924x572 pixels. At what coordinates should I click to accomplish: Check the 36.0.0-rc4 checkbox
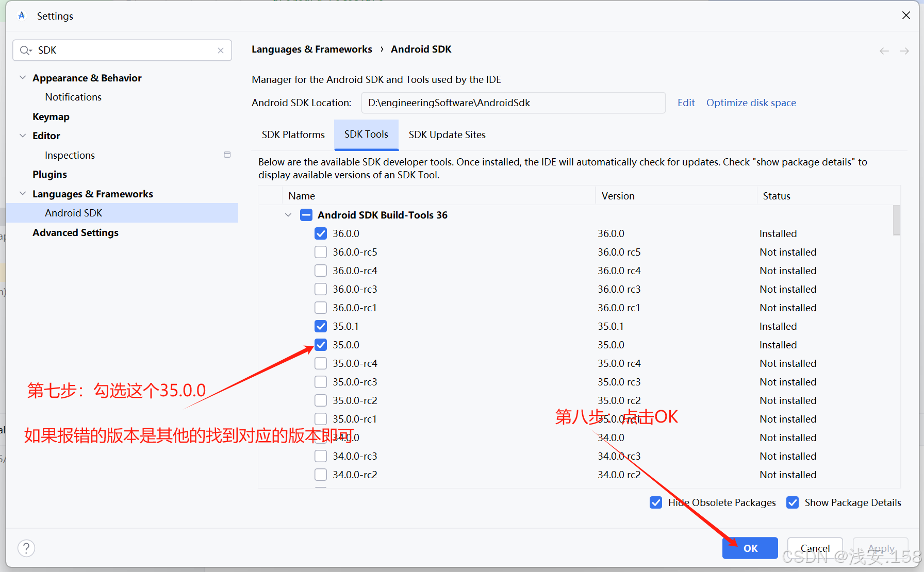(321, 271)
